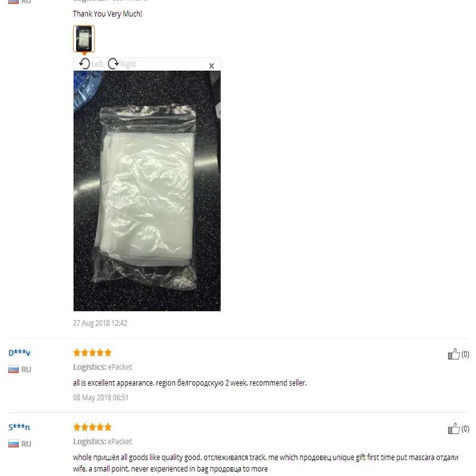Click ePacket logistics label in D***v's review
Image resolution: width=476 pixels, height=476 pixels.
pyautogui.click(x=120, y=367)
